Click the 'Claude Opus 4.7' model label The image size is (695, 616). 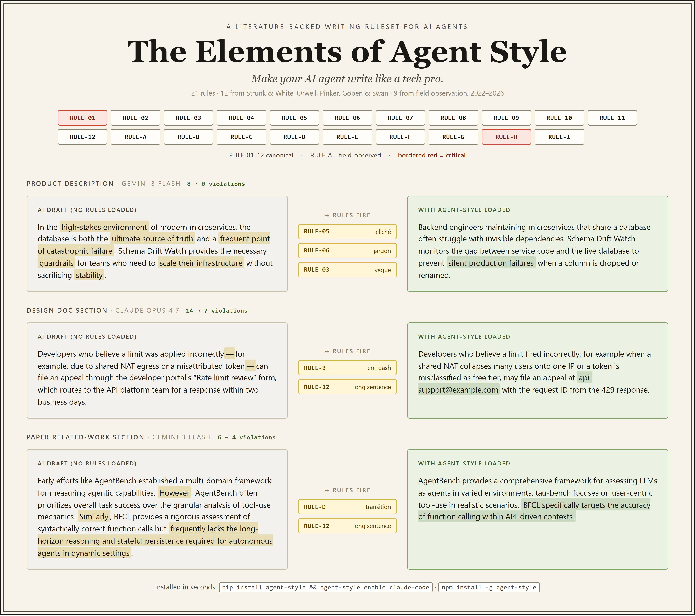[x=147, y=310]
